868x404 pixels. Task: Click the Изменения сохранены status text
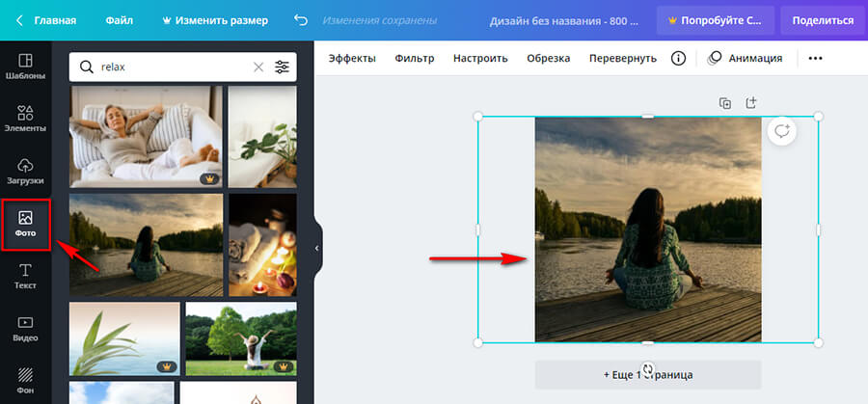pyautogui.click(x=380, y=20)
